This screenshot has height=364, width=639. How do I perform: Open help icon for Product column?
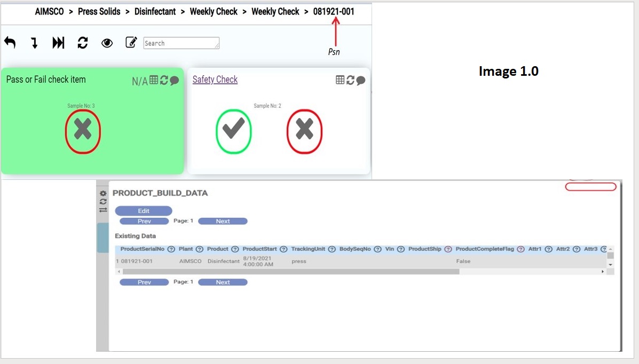click(x=235, y=249)
